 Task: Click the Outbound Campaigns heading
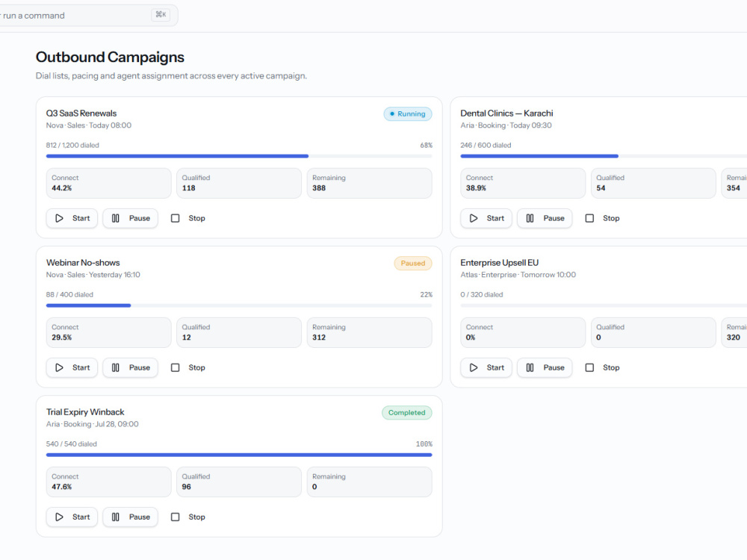coord(110,57)
